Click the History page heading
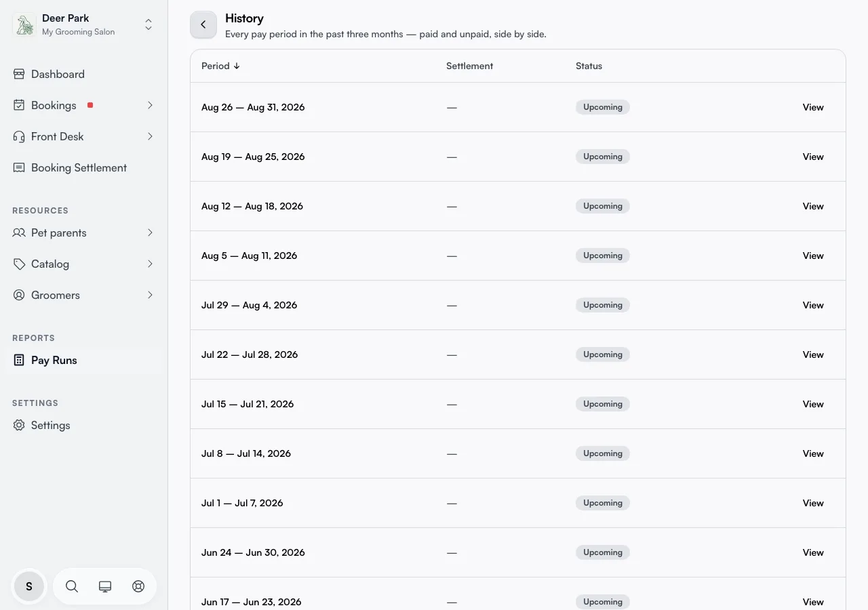The width and height of the screenshot is (868, 610). [x=244, y=18]
